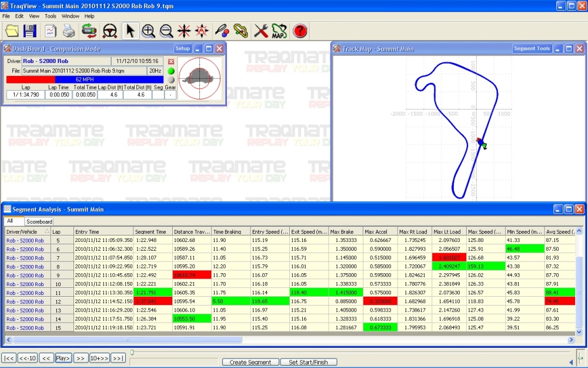This screenshot has width=588, height=368.
Task: Click the green status light in Dash Board
Action: (171, 71)
